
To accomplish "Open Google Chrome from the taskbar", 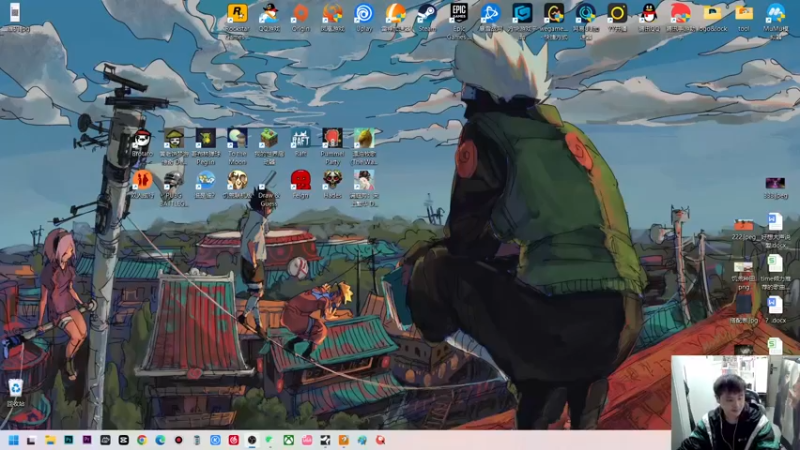I will (142, 440).
